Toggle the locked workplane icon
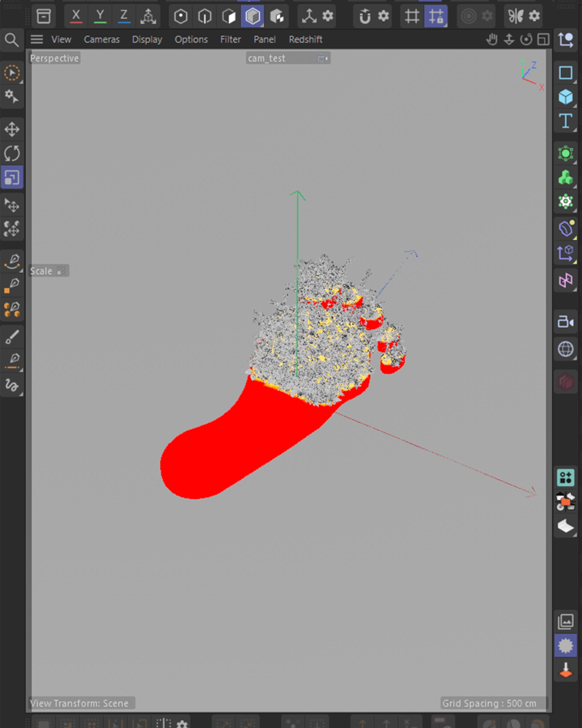 pos(436,16)
